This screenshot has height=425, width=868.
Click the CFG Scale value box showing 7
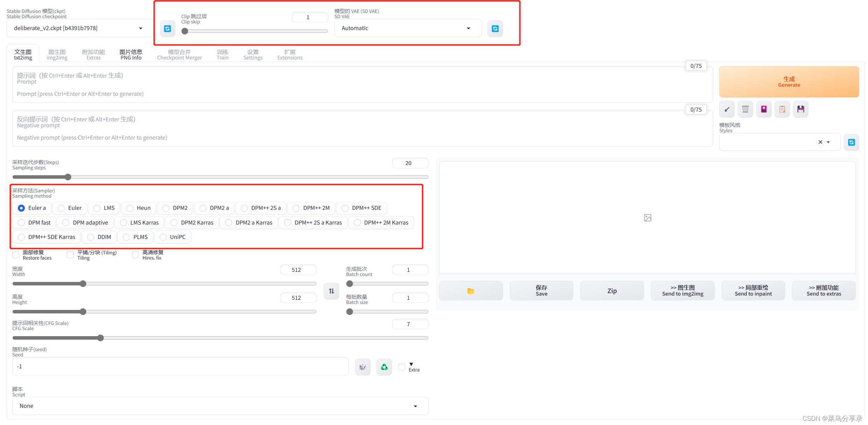410,324
